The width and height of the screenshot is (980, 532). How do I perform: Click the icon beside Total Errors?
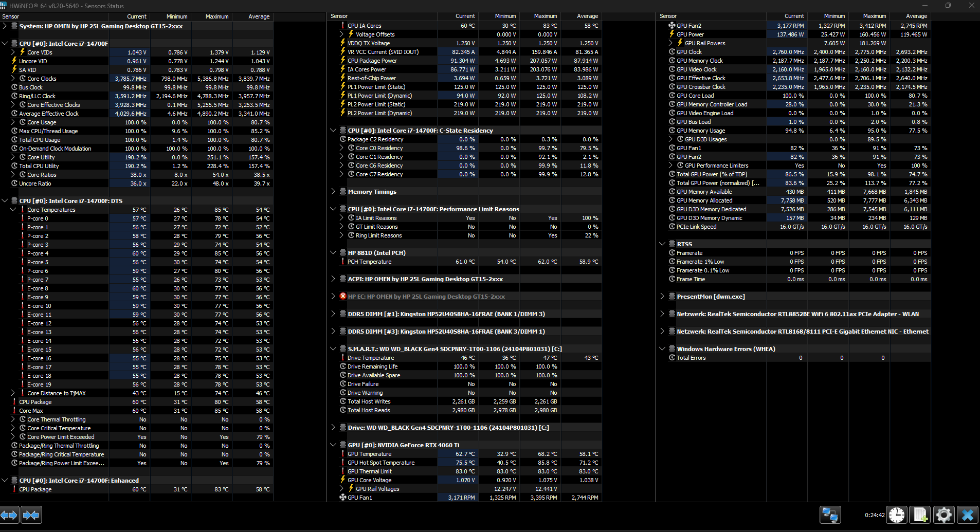[x=672, y=358]
